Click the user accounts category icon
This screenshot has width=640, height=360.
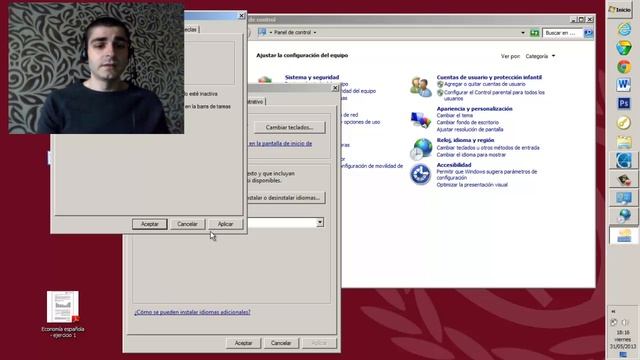(x=421, y=87)
